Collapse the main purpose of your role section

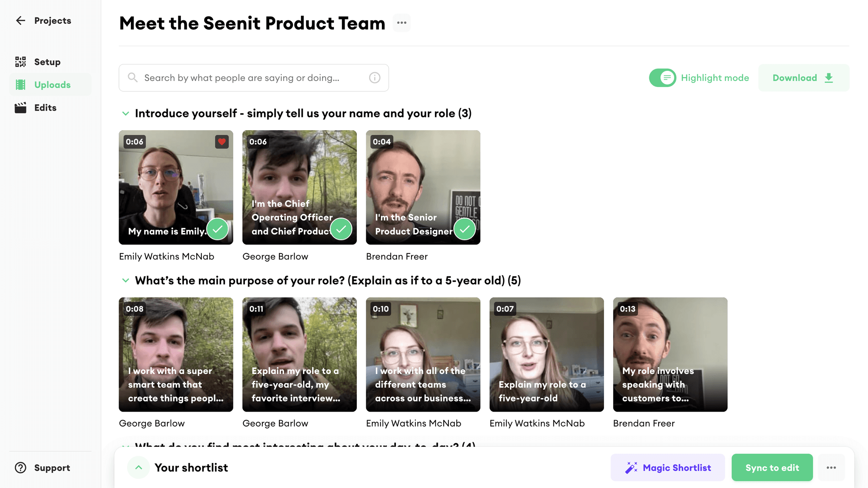125,280
